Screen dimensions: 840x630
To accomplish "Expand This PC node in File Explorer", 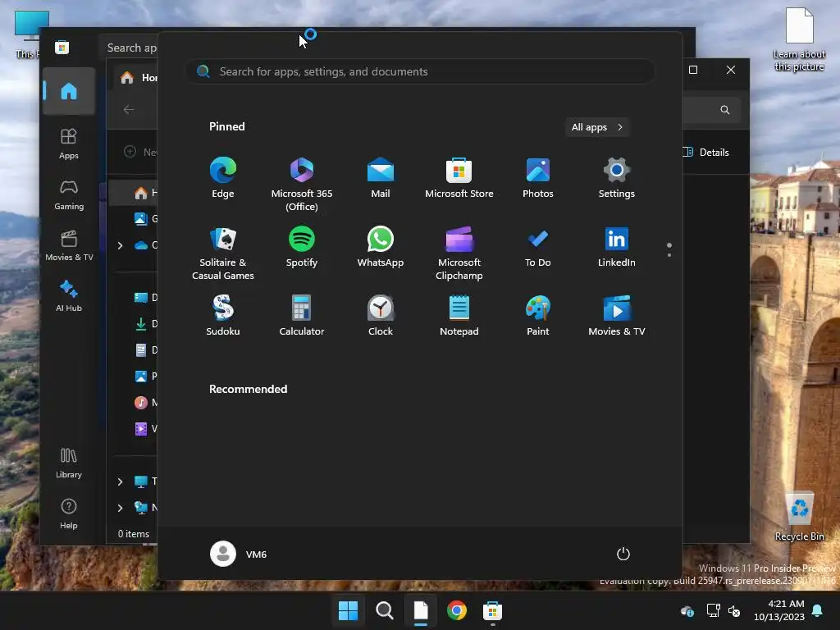I will 120,482.
